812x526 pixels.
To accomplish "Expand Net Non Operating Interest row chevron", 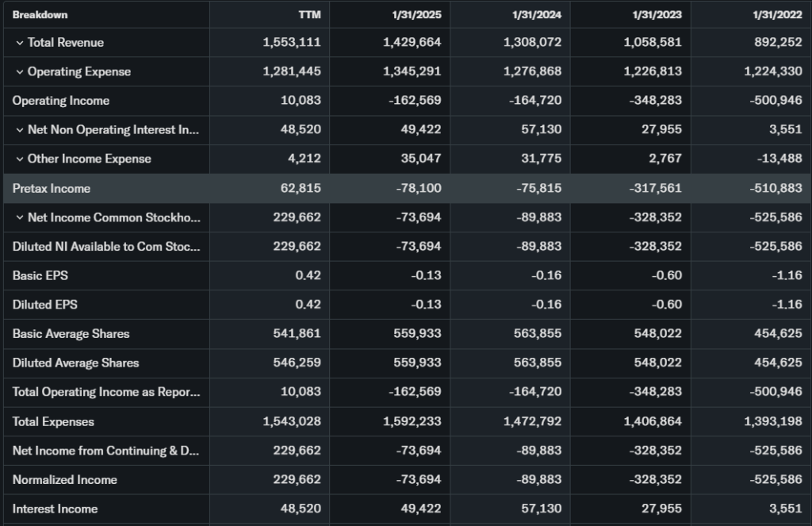I will (20, 130).
